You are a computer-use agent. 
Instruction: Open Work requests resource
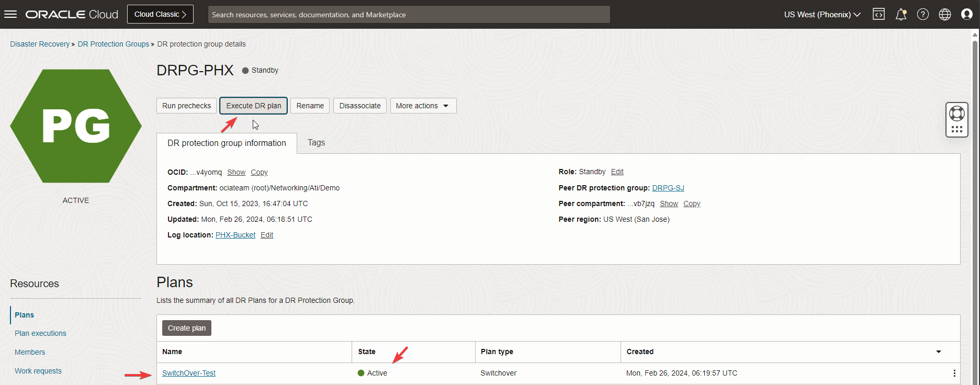[x=38, y=371]
